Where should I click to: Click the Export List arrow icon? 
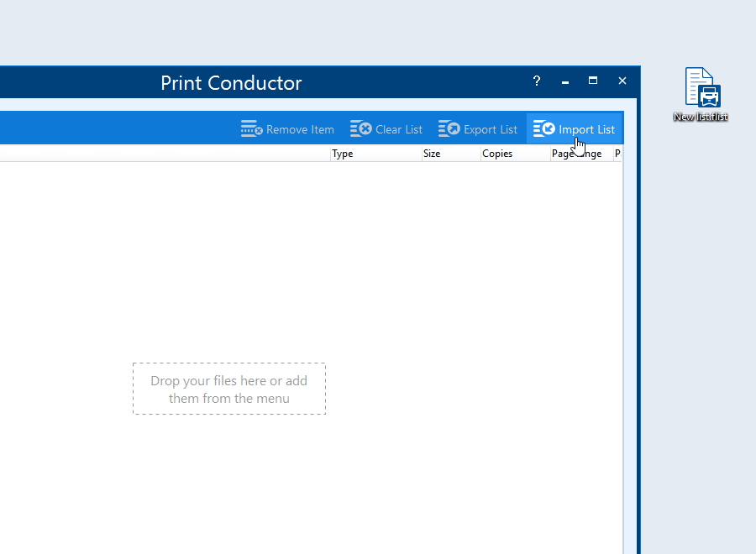coord(449,129)
